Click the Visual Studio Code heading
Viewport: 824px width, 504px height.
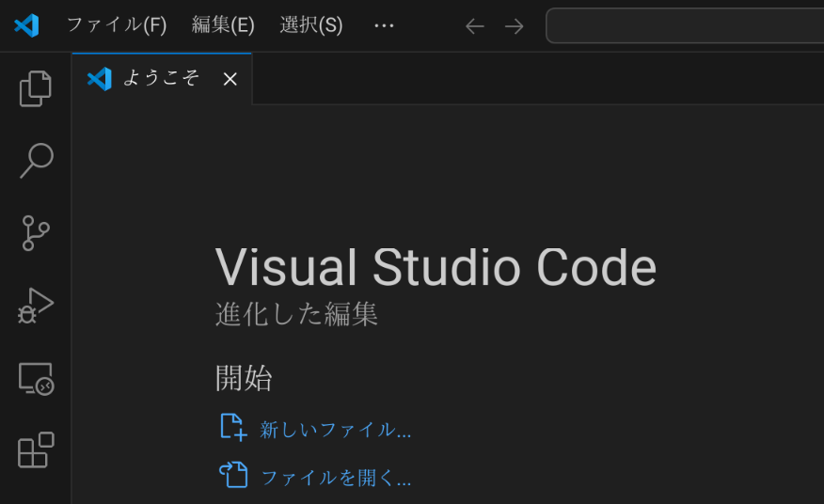(x=436, y=267)
